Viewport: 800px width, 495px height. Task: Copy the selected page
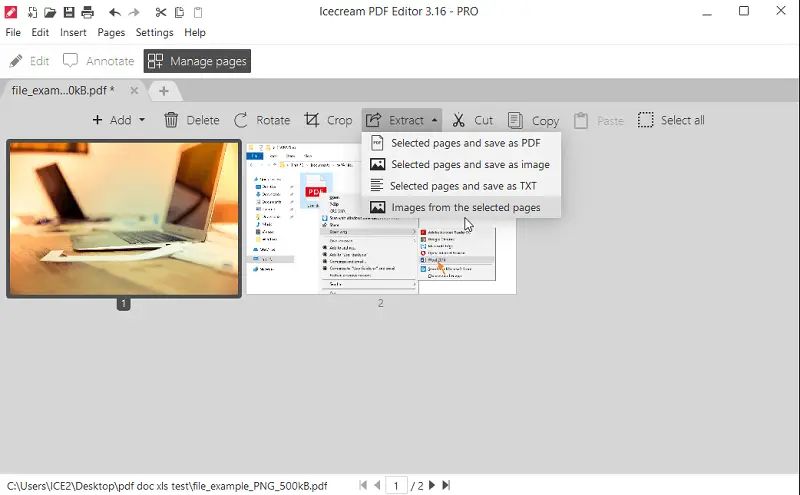coord(534,120)
